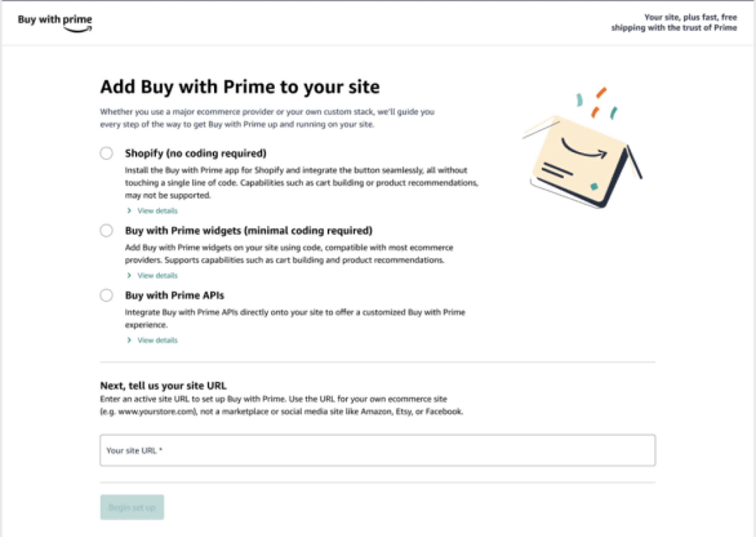Viewport: 756px width, 537px height.
Task: Click the 'Buy with Prime widgets (minimal coding required)' label
Action: 248,230
